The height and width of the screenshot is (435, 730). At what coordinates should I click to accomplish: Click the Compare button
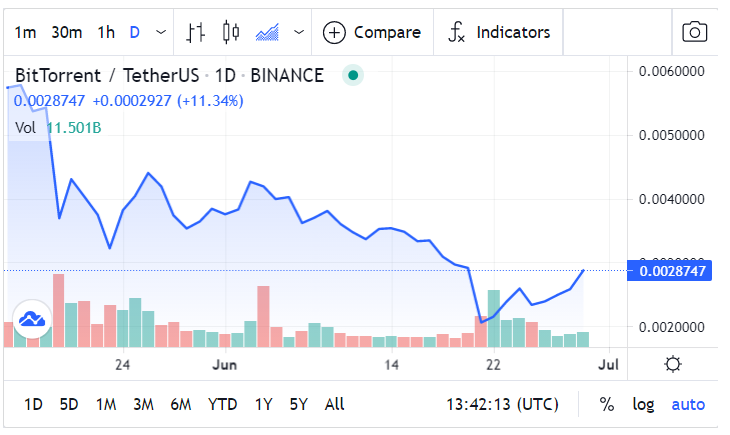[372, 33]
